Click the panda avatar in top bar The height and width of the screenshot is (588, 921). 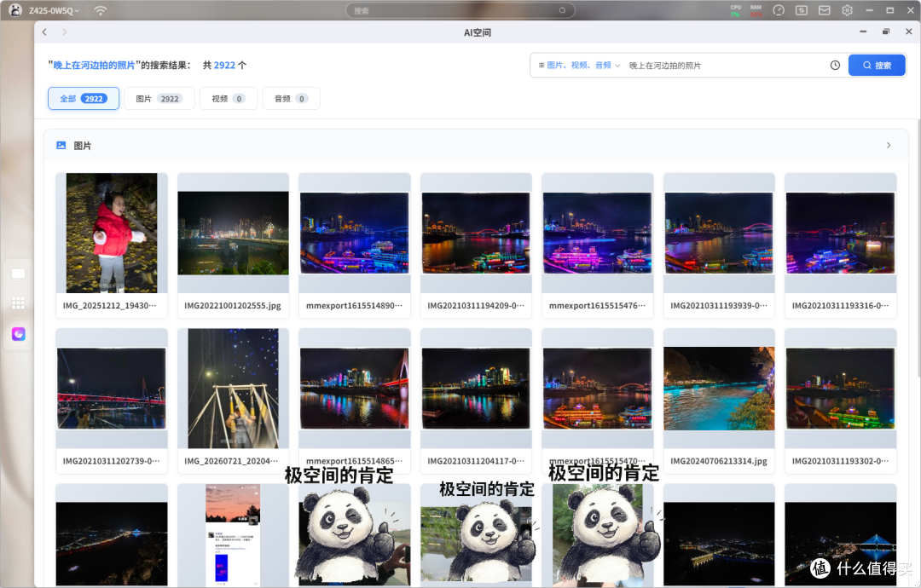click(x=15, y=10)
